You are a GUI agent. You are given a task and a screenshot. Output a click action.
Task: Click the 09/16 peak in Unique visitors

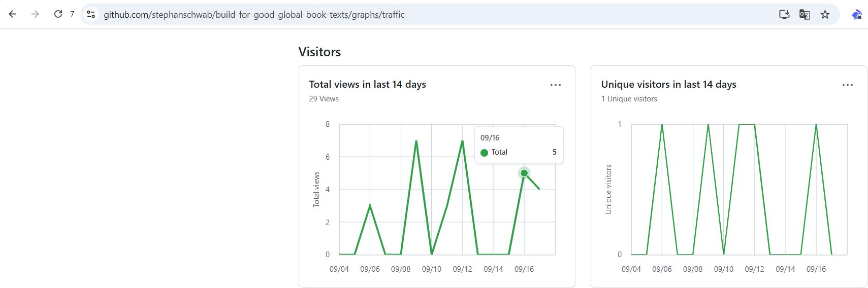pos(816,125)
